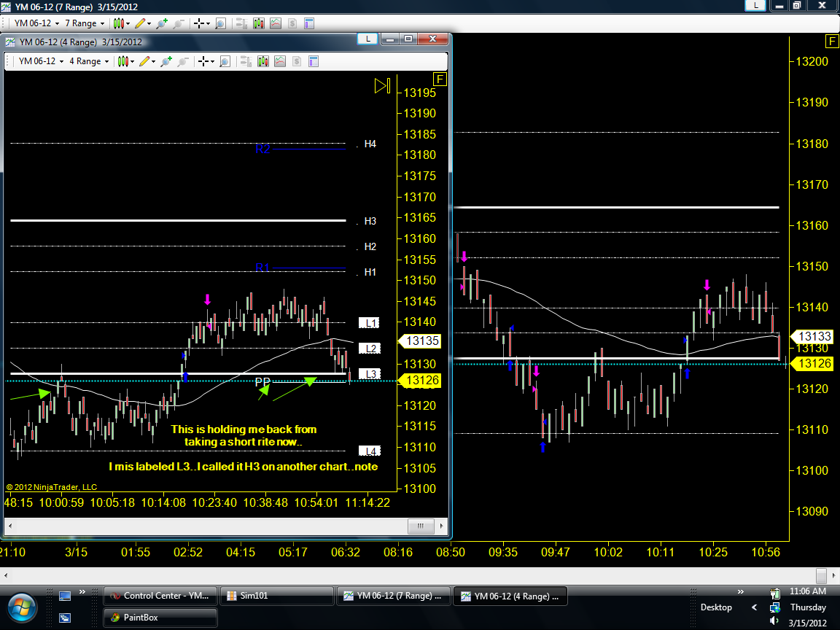Switch to PaintBox taskbar button
840x630 pixels.
tap(160, 617)
